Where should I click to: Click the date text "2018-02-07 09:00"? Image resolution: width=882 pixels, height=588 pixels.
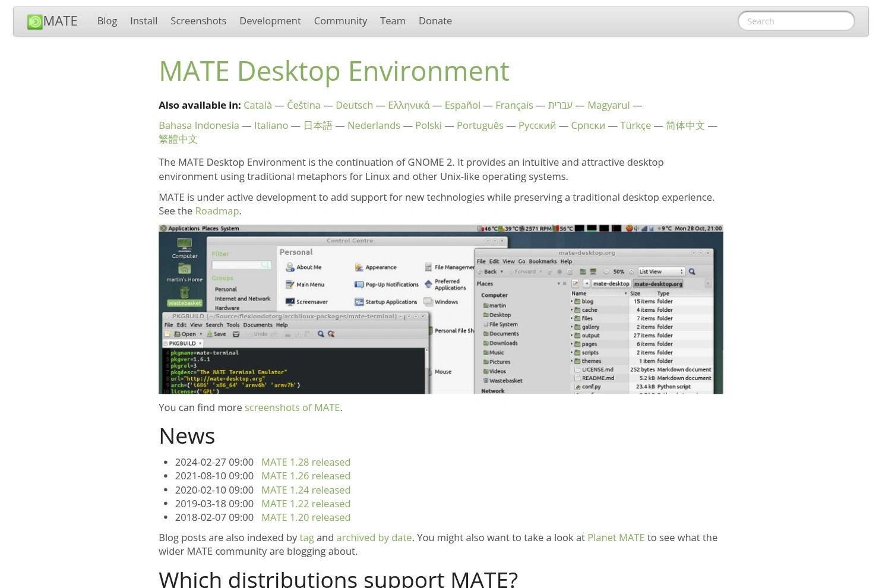coord(214,517)
